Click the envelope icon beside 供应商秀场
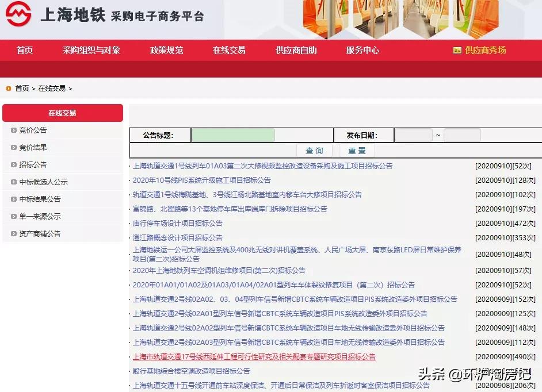Image resolution: width=542 pixels, height=392 pixels. click(457, 51)
